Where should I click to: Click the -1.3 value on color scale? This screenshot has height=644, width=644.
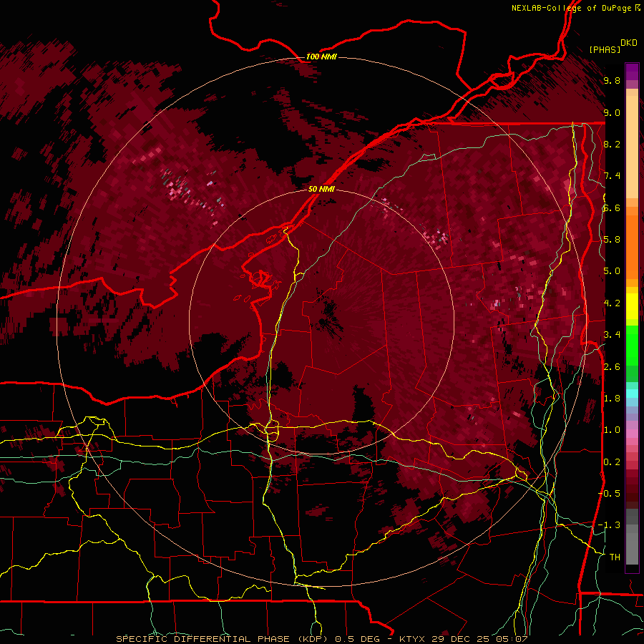610,525
